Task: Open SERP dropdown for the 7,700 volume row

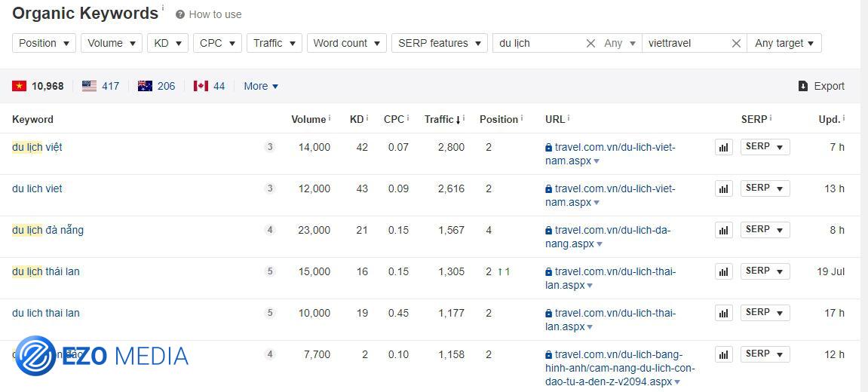Action: [765, 354]
